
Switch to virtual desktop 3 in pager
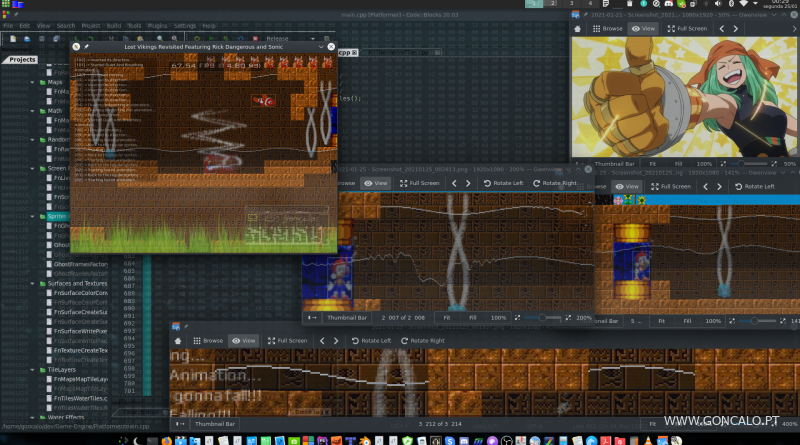point(571,4)
